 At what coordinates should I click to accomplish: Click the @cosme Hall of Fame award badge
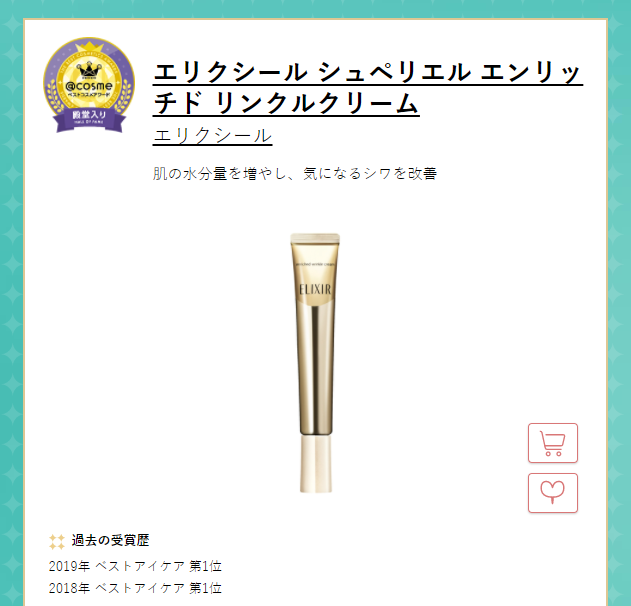(x=89, y=85)
